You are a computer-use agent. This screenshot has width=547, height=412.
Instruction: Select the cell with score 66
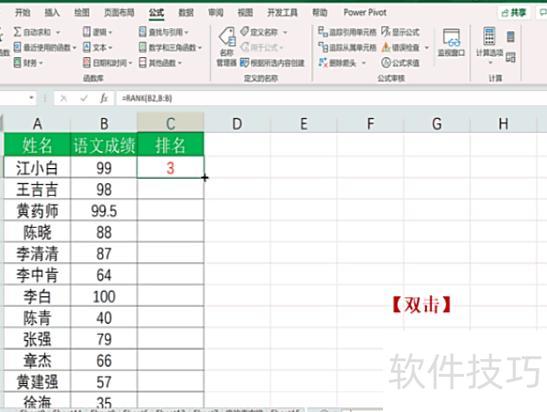(x=104, y=360)
